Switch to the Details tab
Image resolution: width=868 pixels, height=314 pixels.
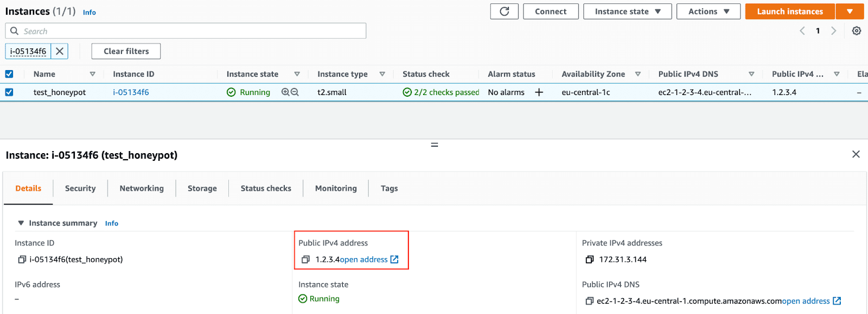28,189
